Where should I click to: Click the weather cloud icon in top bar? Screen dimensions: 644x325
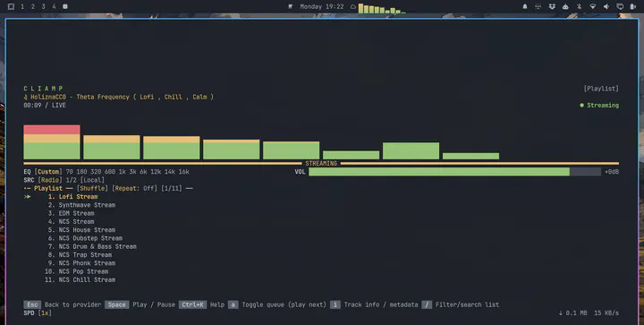point(353,6)
